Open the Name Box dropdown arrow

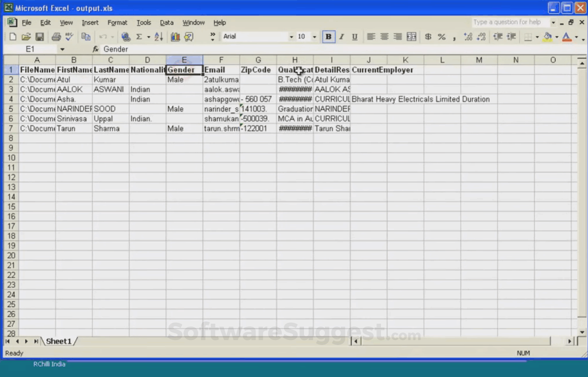click(x=62, y=49)
